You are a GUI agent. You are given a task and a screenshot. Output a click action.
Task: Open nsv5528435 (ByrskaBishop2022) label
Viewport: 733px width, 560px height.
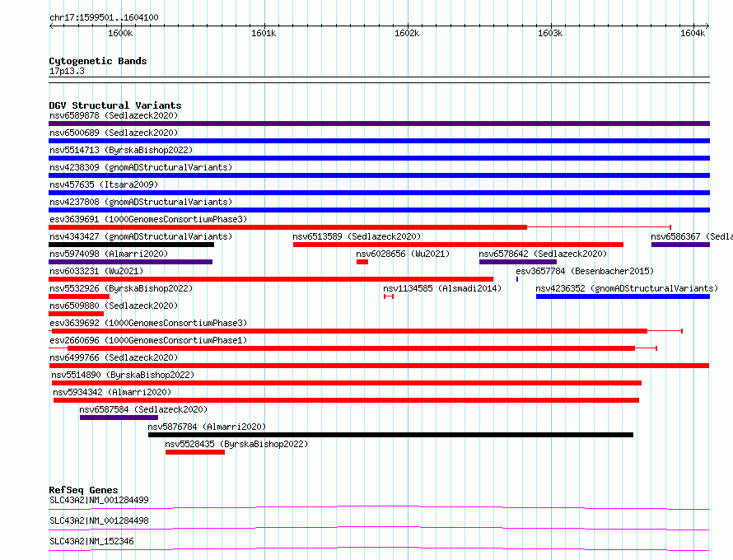(236, 444)
